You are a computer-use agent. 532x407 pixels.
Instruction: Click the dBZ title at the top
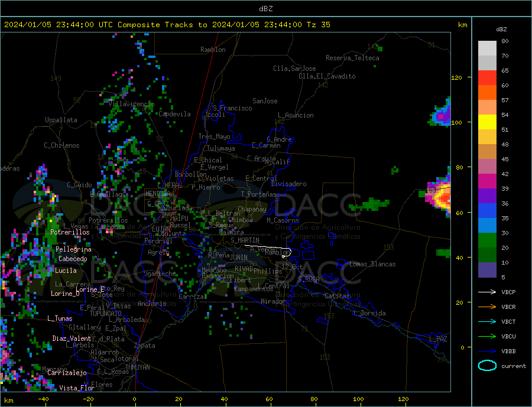(x=265, y=9)
